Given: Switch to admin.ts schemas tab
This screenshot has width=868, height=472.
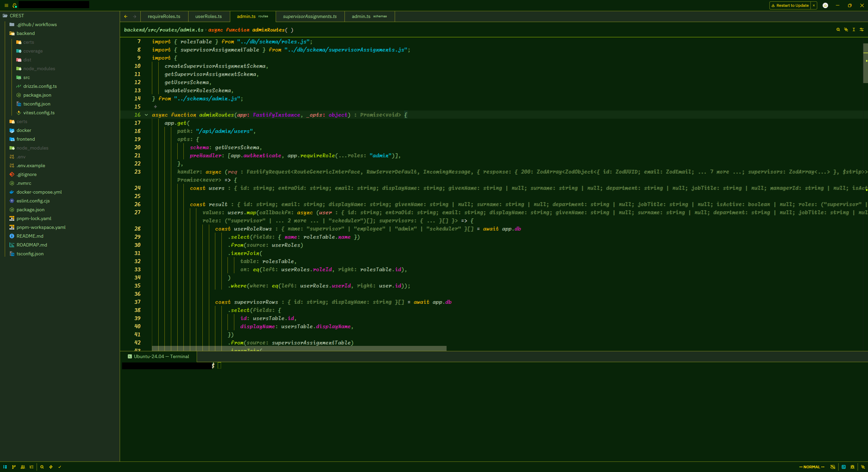Looking at the screenshot, I should pos(369,16).
